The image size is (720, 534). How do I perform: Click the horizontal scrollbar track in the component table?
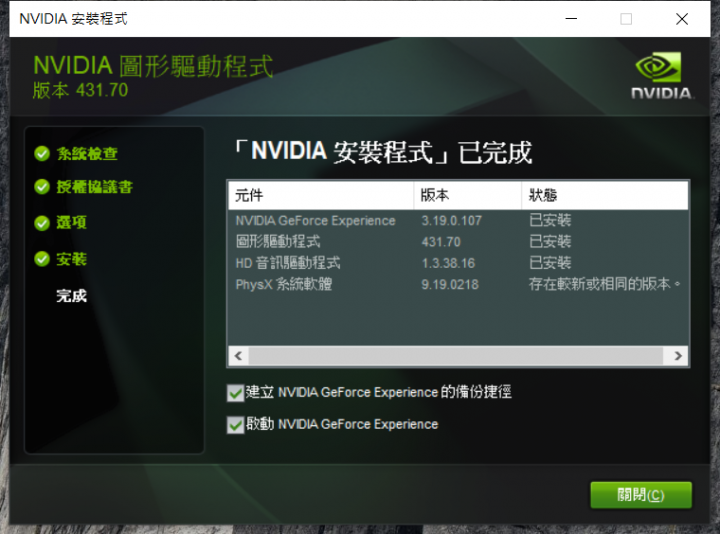[456, 356]
